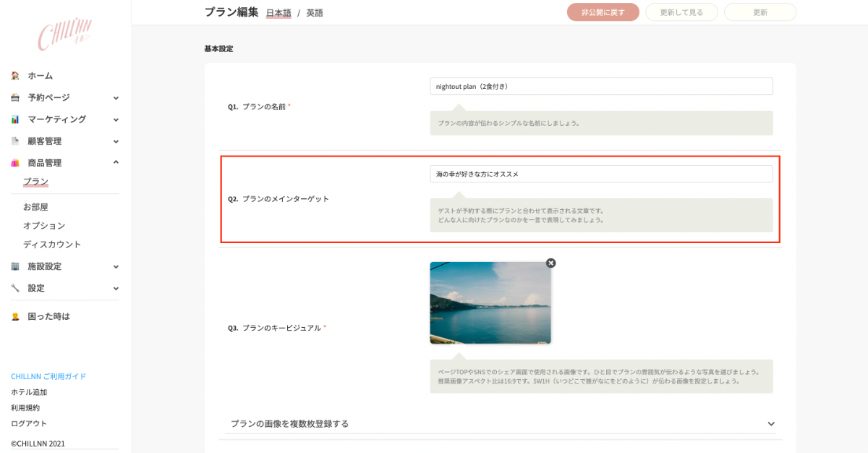Click the marketing bar chart icon

pos(15,119)
